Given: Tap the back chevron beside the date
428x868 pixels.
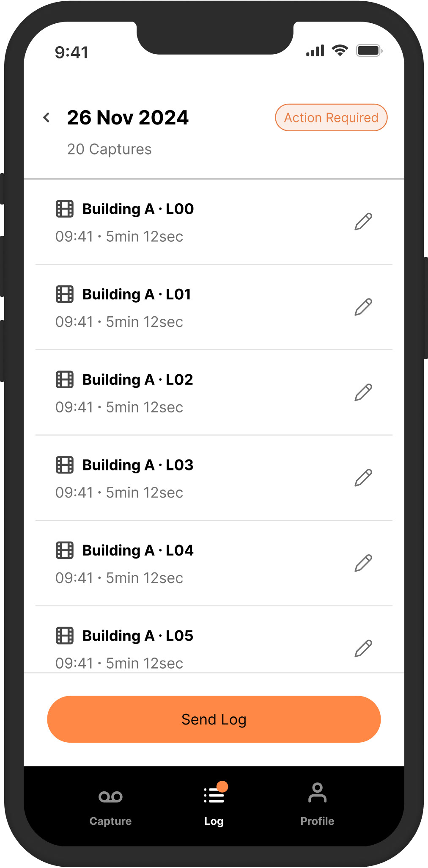Looking at the screenshot, I should coord(47,118).
